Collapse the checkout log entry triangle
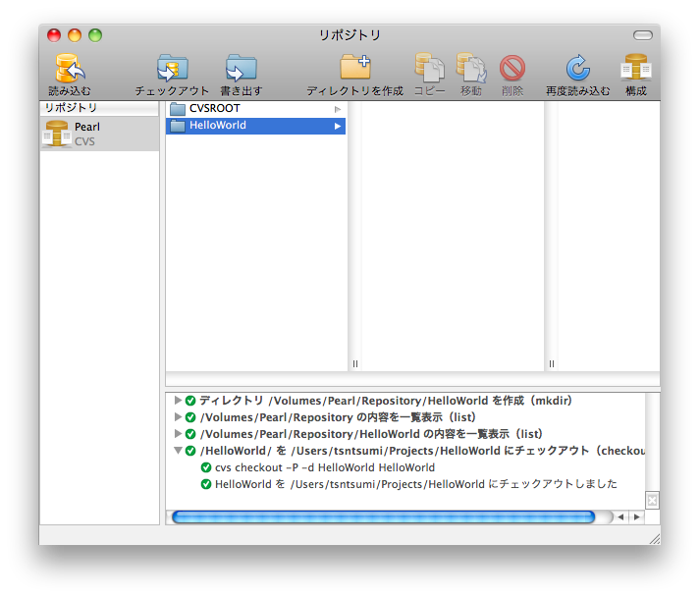 point(178,451)
